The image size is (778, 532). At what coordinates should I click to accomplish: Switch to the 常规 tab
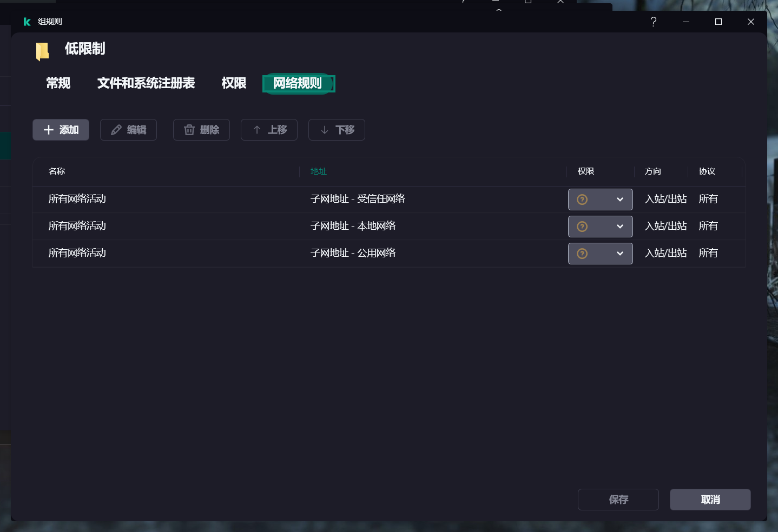coord(57,83)
